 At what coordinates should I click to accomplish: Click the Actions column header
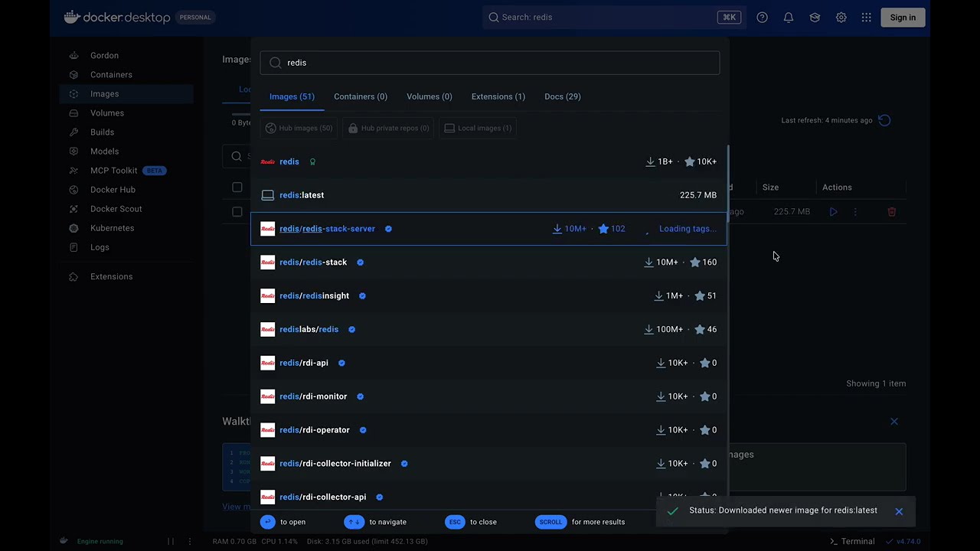click(837, 187)
